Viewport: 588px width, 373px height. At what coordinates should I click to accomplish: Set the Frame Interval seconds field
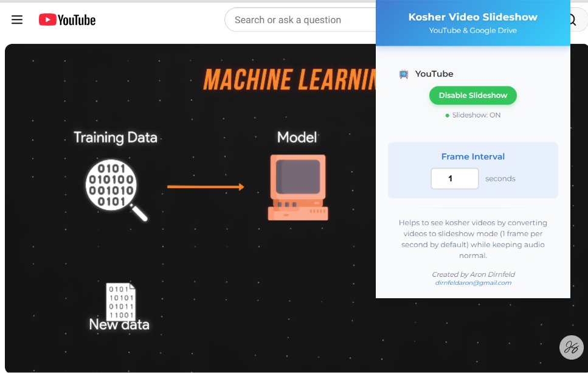coord(454,179)
